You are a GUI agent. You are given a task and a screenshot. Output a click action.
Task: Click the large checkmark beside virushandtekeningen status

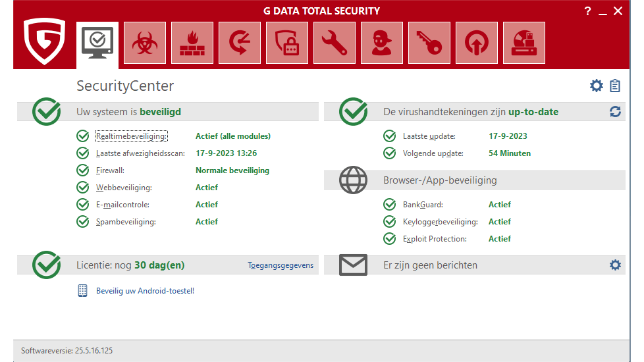tap(353, 112)
